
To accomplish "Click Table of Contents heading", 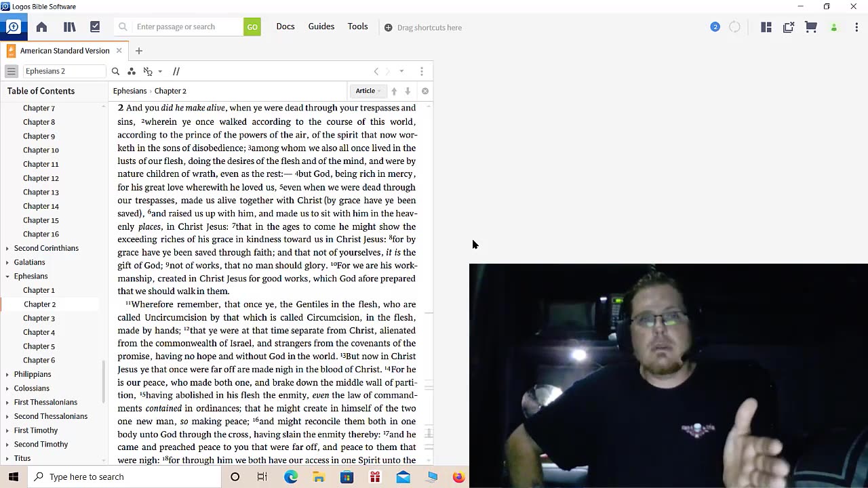I will 41,91.
